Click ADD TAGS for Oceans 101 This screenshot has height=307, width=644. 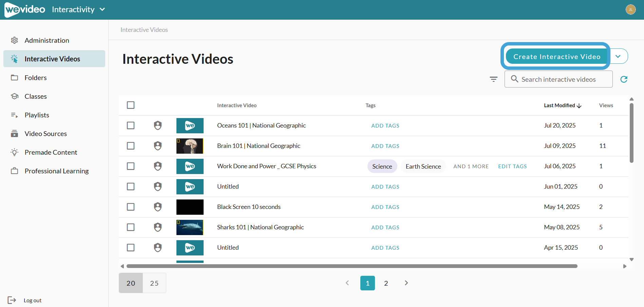pyautogui.click(x=385, y=126)
